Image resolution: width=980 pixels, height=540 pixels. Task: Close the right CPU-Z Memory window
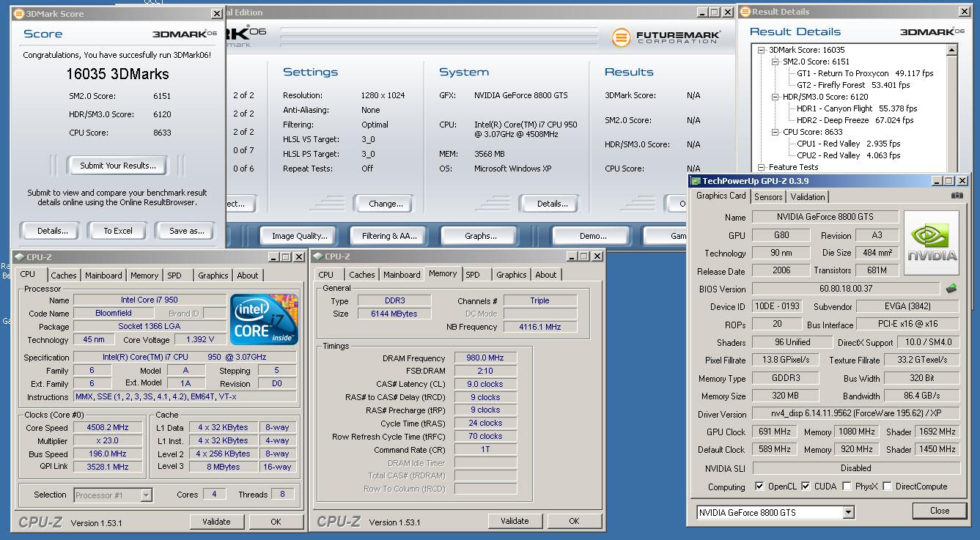[596, 256]
